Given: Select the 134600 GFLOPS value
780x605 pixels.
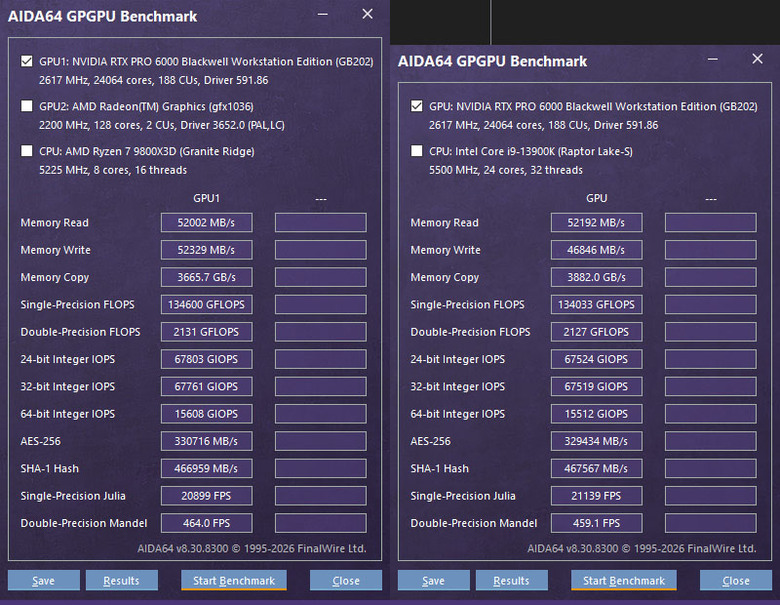Looking at the screenshot, I should 206,304.
